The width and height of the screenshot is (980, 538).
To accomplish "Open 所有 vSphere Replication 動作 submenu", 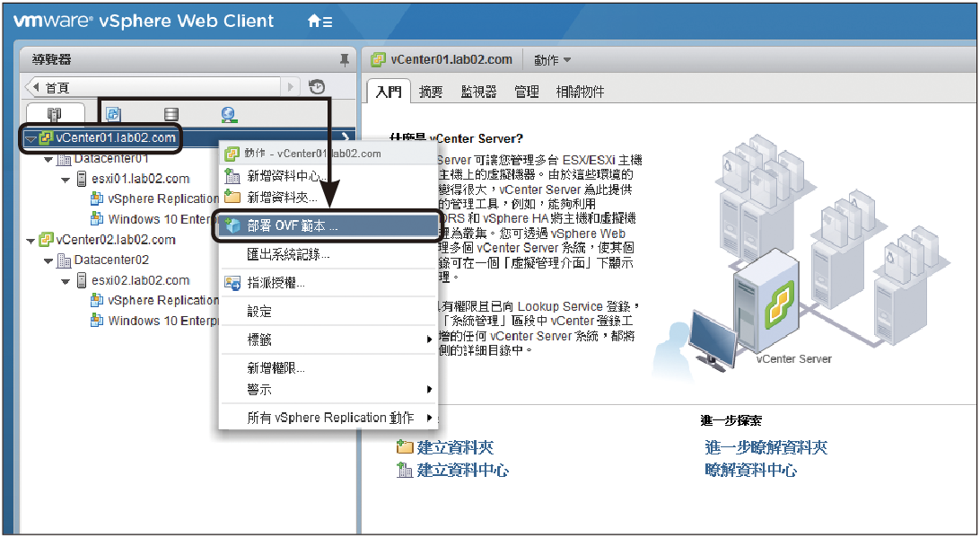I will [328, 418].
